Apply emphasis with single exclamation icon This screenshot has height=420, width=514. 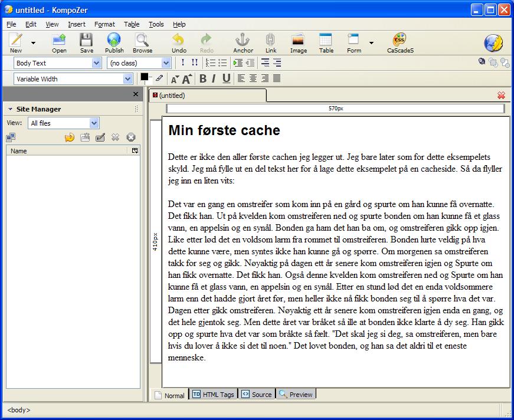182,63
